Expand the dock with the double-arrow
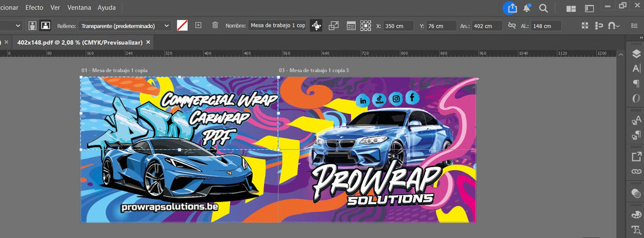644x238 pixels. [x=641, y=38]
